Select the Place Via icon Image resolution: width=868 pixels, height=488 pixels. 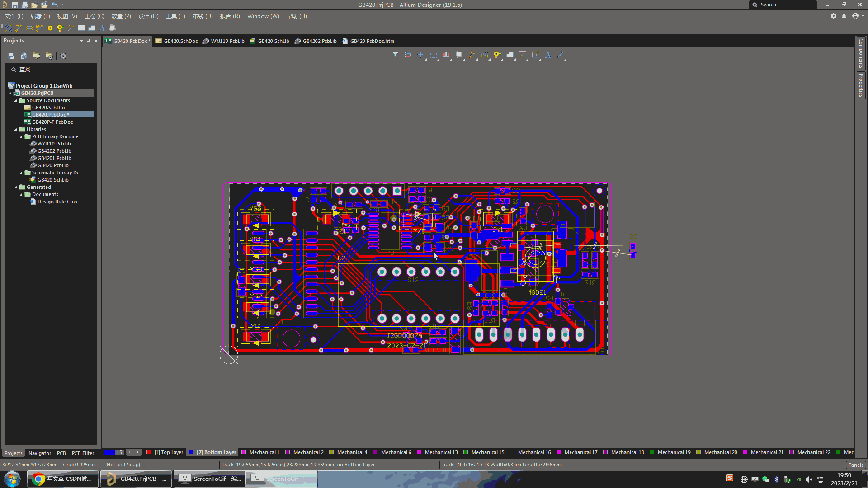coord(496,55)
